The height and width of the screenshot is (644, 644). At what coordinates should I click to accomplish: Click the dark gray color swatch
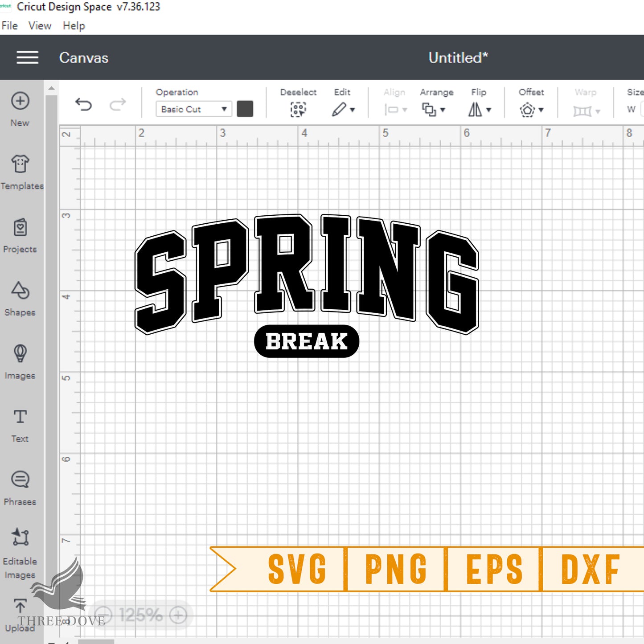245,109
